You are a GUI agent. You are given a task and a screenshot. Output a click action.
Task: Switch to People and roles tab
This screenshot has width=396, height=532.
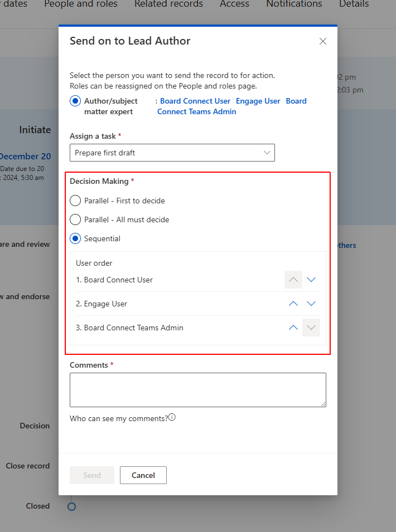pos(81,4)
